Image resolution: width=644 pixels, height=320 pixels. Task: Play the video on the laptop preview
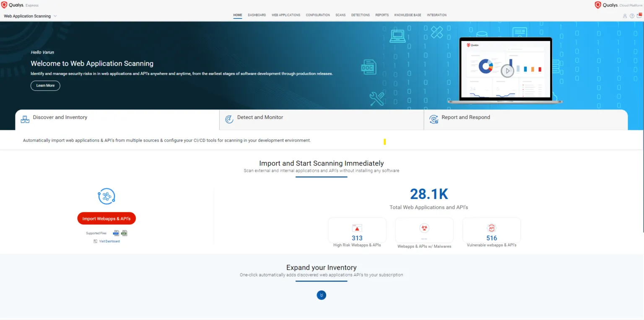(x=507, y=71)
